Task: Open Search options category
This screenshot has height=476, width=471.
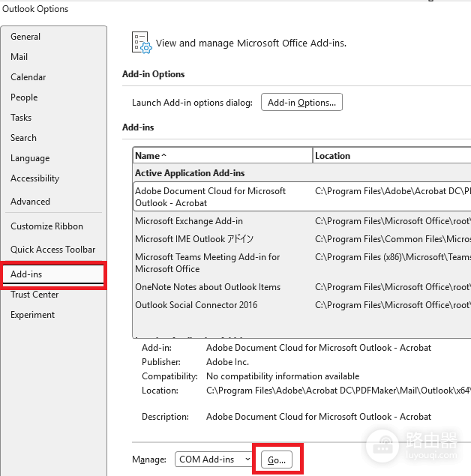Action: pos(23,138)
